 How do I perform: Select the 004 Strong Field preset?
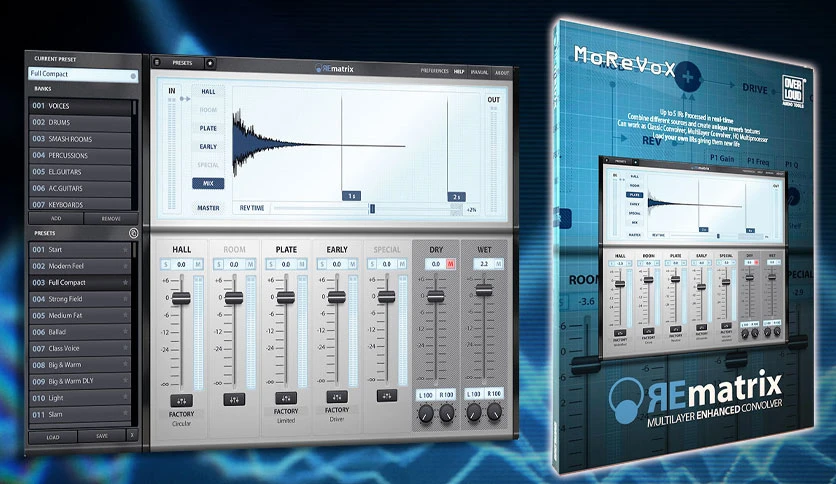[80, 299]
